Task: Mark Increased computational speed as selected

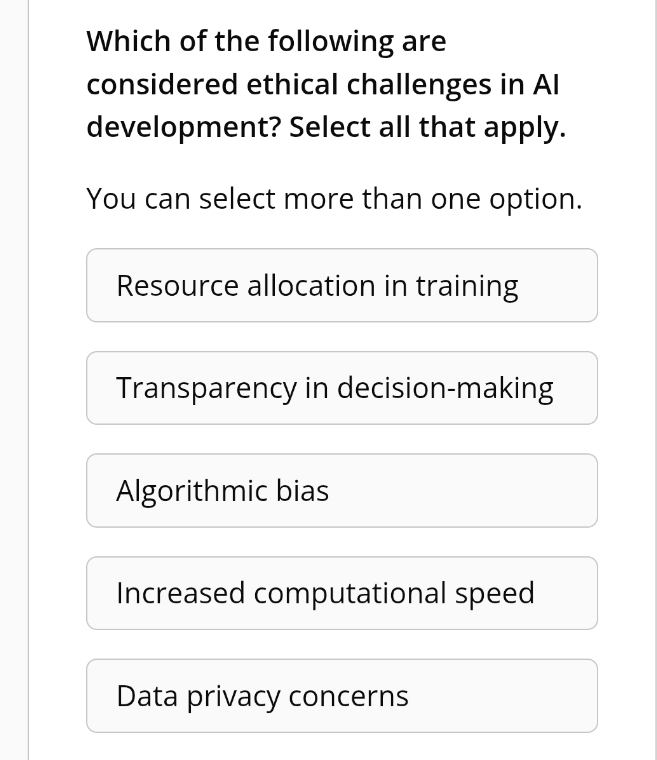Action: (341, 593)
